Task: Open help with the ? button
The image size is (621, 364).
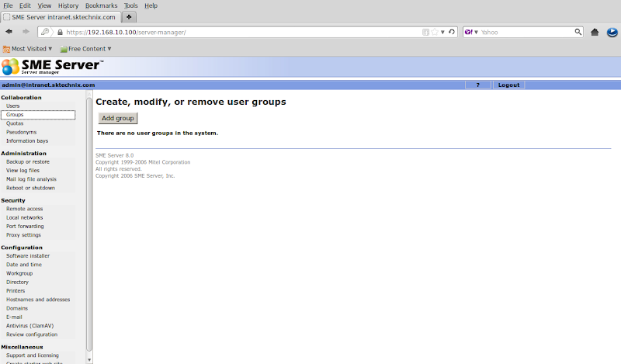Action: [x=478, y=85]
